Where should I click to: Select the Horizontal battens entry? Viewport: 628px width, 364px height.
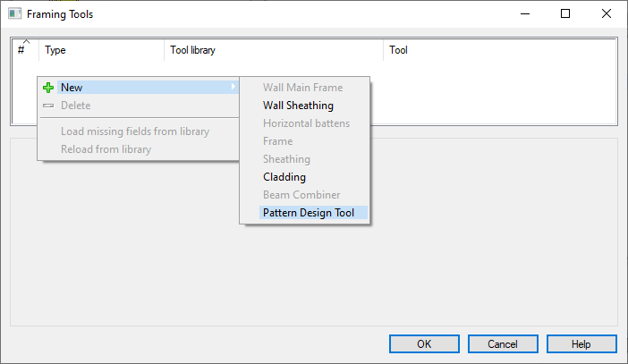[x=306, y=123]
